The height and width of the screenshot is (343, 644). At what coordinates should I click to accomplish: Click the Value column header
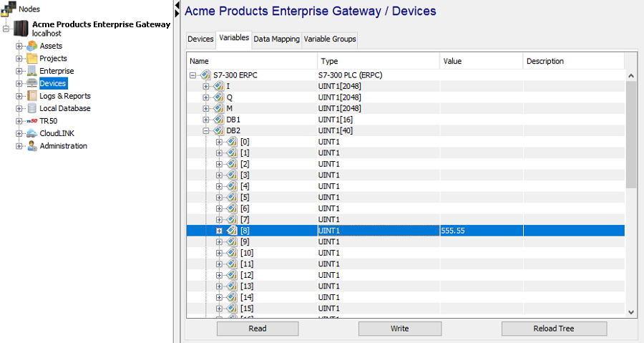coord(482,61)
